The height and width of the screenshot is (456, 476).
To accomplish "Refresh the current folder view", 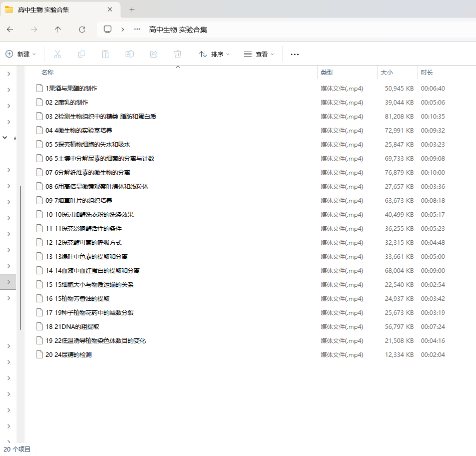I will click(x=82, y=30).
